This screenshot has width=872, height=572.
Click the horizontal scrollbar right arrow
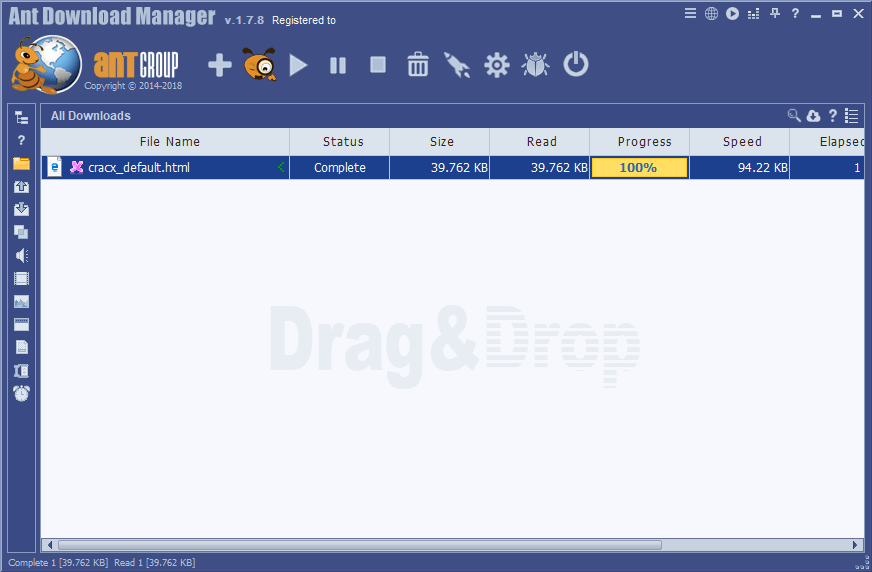(x=855, y=545)
